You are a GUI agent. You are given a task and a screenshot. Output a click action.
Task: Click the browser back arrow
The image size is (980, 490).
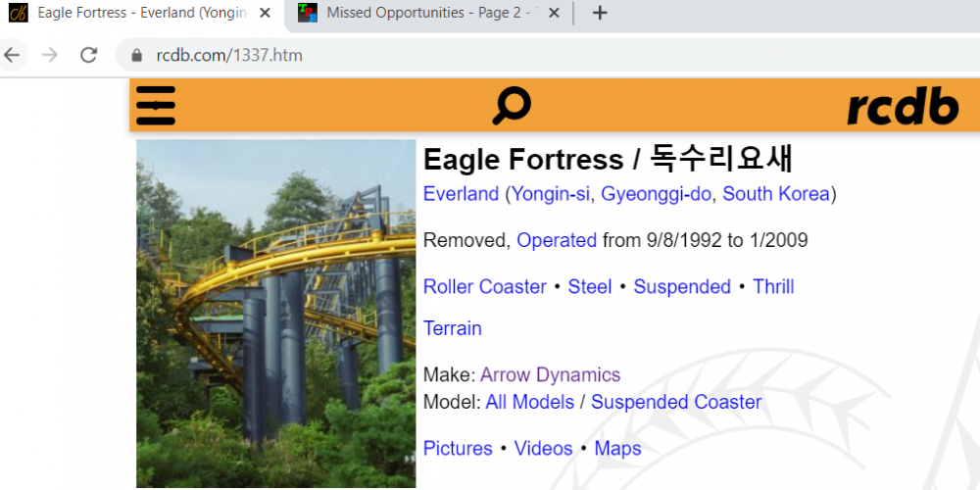[12, 55]
